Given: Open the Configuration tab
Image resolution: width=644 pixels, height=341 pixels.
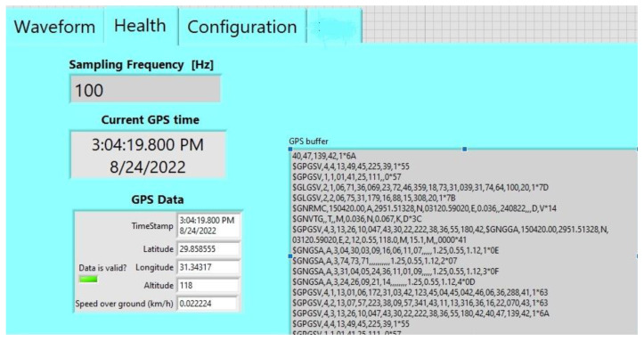Looking at the screenshot, I should [x=242, y=26].
